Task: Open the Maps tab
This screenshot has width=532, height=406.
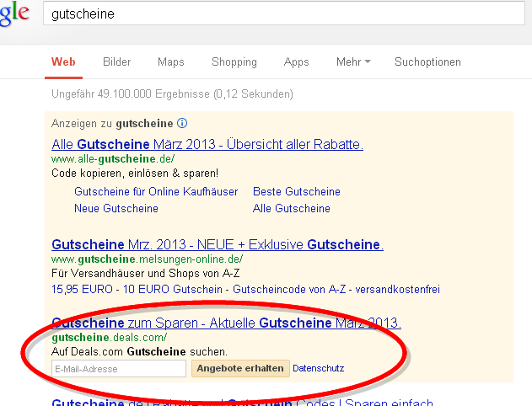Action: coord(170,62)
